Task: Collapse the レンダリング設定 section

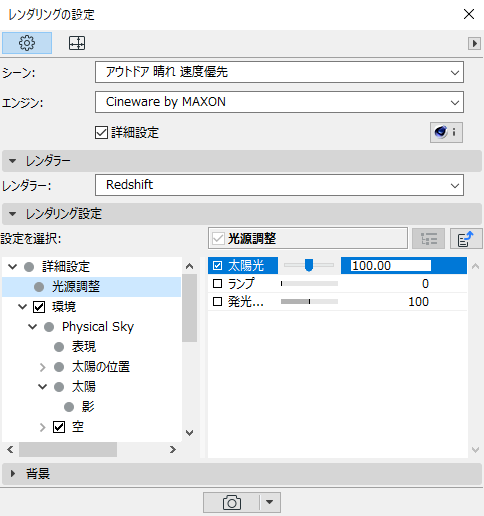Action: (242, 214)
